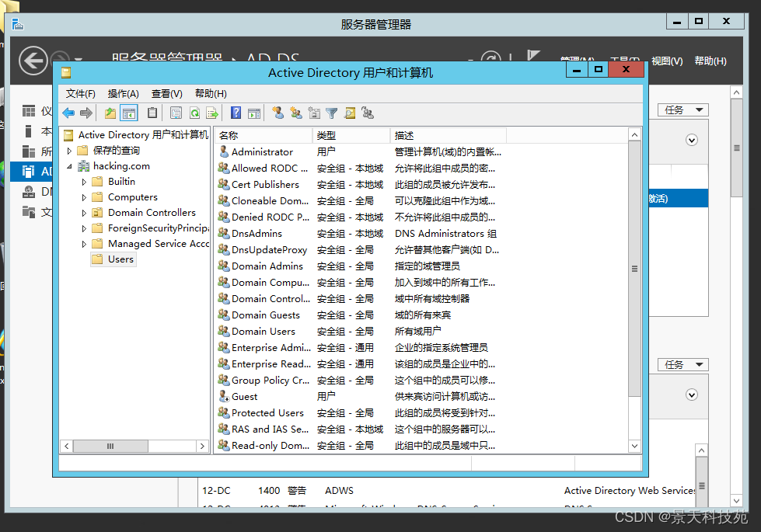Screen dimensions: 761x532
Task: Click the Back arrow in AD toolbar
Action: tap(68, 113)
